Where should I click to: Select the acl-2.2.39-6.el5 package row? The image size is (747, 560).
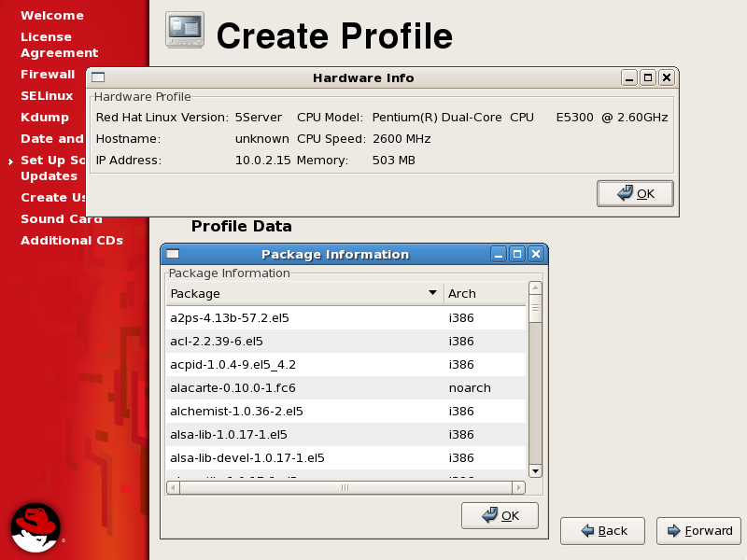[x=345, y=341]
